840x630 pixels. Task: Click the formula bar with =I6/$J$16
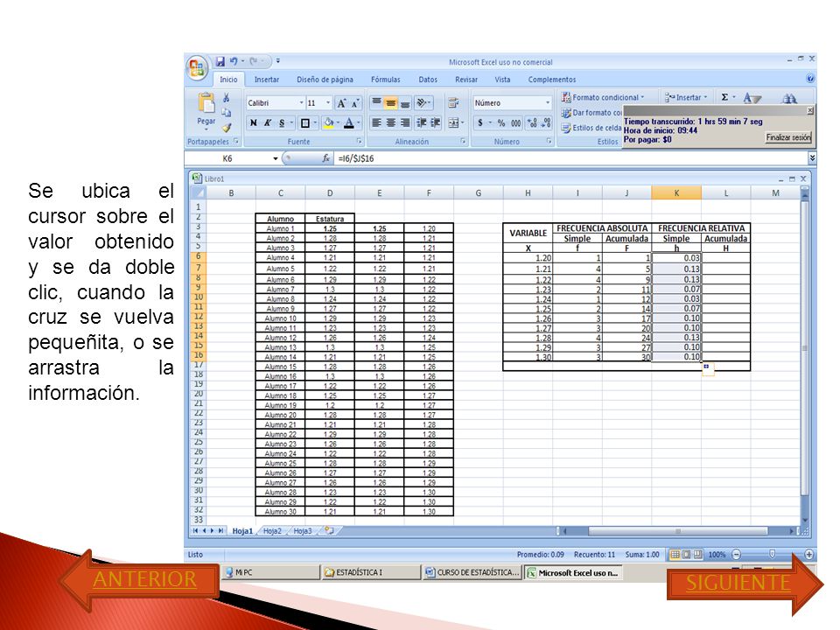click(x=570, y=158)
